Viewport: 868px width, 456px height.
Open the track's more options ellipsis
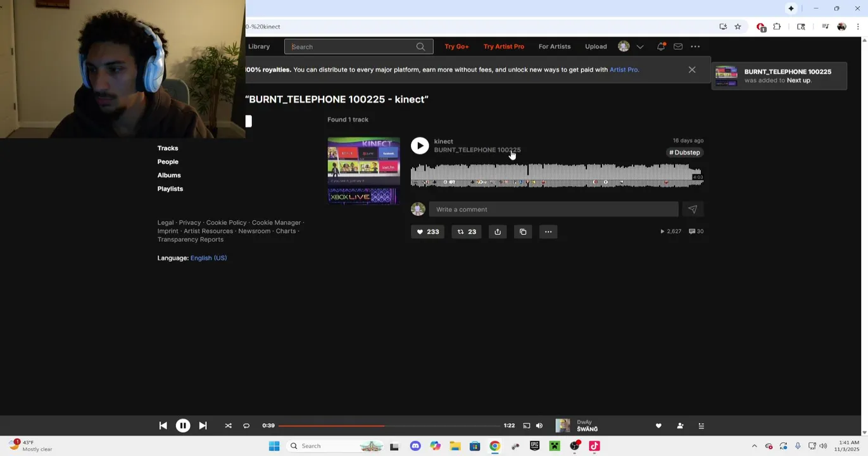548,232
